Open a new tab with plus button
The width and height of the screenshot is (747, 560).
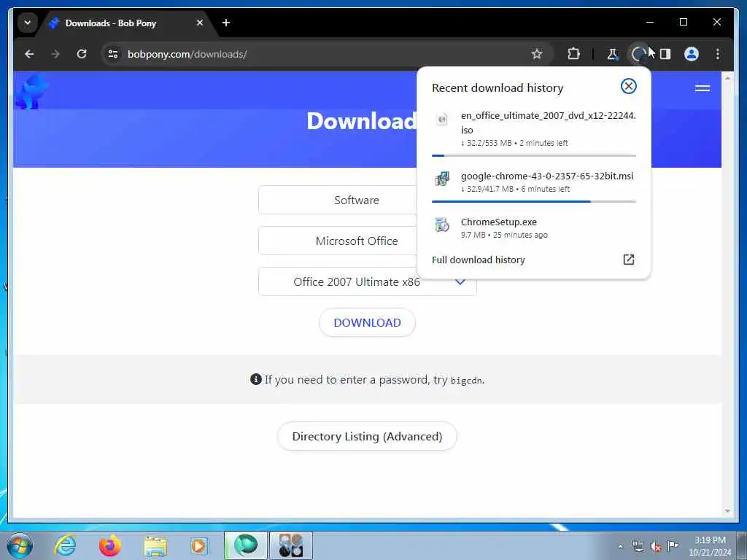pos(226,23)
